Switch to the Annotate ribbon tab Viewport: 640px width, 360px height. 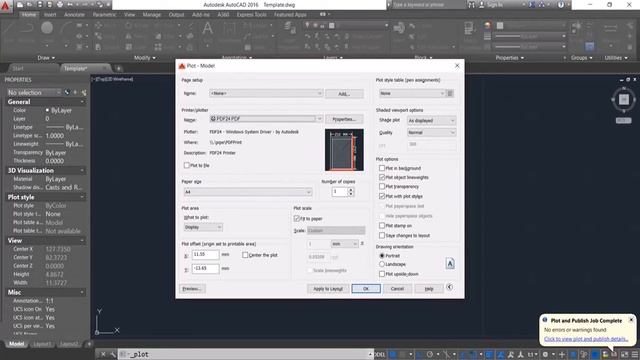point(74,15)
